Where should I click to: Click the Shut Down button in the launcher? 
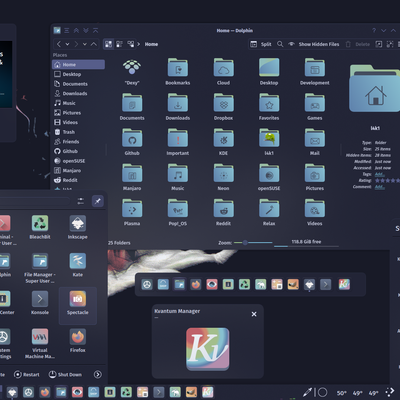pos(65,374)
